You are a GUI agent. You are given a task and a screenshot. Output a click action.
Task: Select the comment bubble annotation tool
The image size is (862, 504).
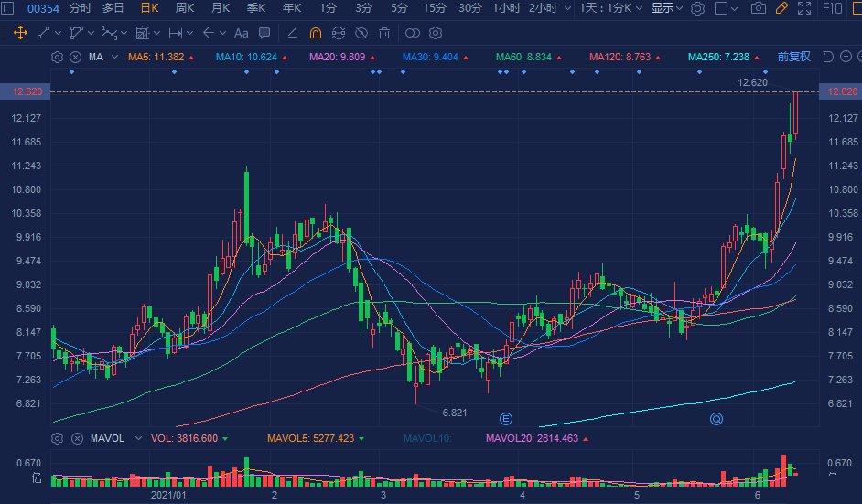pyautogui.click(x=264, y=33)
